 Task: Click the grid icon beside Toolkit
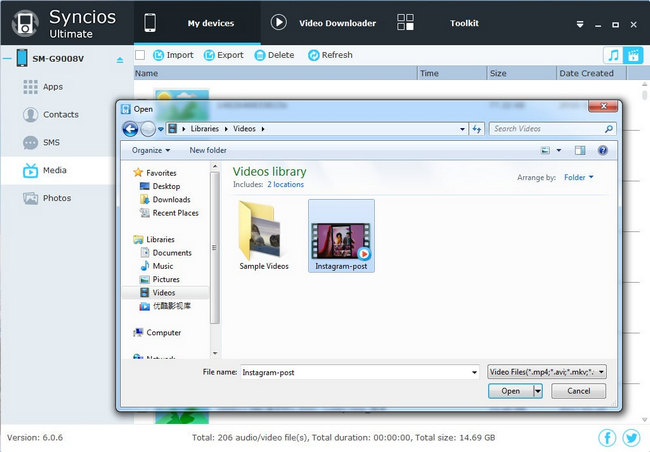[405, 22]
